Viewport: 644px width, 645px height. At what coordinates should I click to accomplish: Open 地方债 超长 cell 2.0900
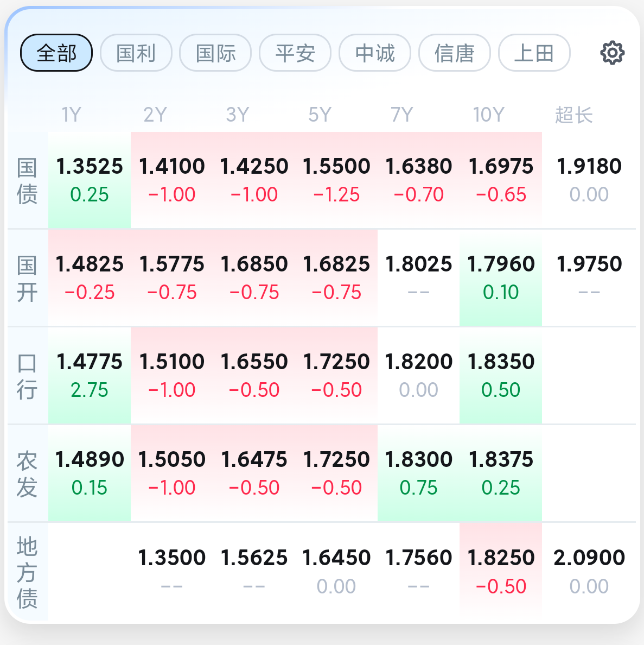click(x=589, y=571)
